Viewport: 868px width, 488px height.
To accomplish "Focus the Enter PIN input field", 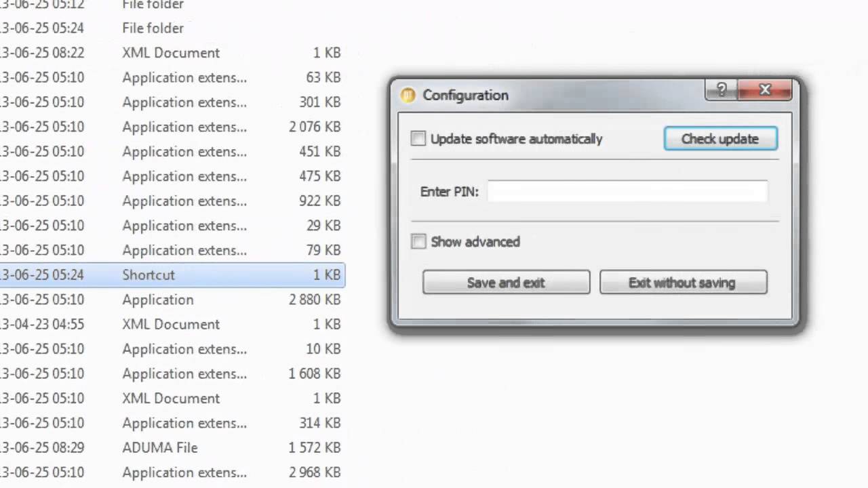I will (627, 192).
